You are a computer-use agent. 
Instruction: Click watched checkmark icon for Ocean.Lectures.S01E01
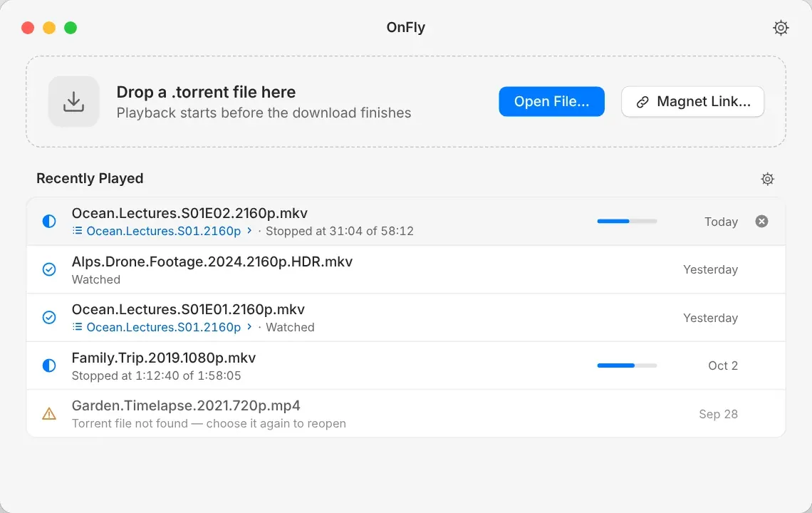[49, 317]
